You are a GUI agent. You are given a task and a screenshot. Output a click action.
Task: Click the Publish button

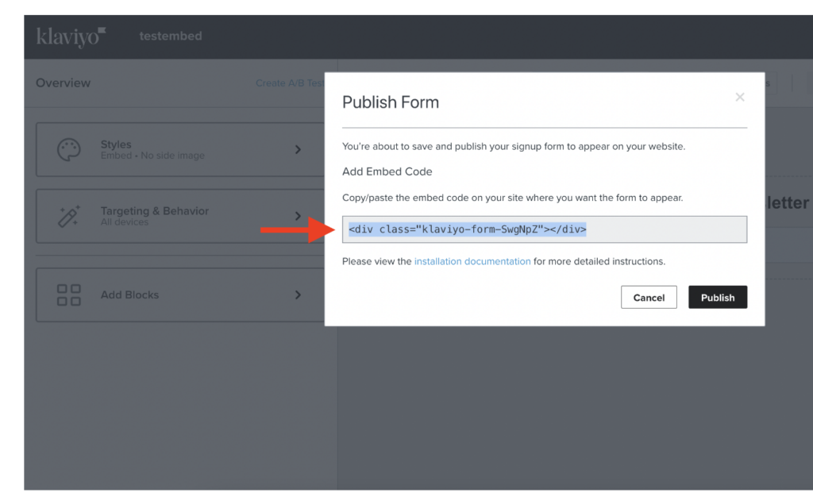point(718,297)
